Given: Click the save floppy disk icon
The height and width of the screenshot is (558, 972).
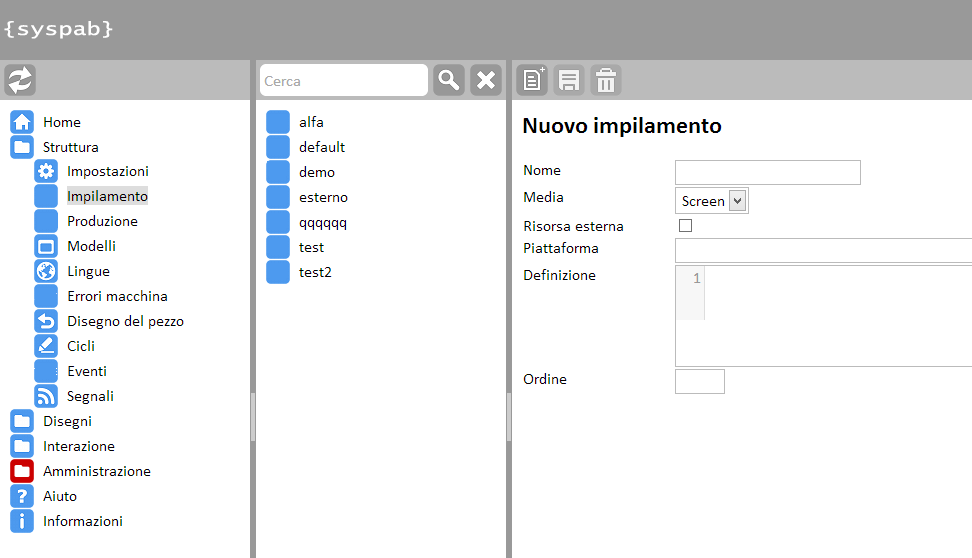Looking at the screenshot, I should (x=569, y=80).
